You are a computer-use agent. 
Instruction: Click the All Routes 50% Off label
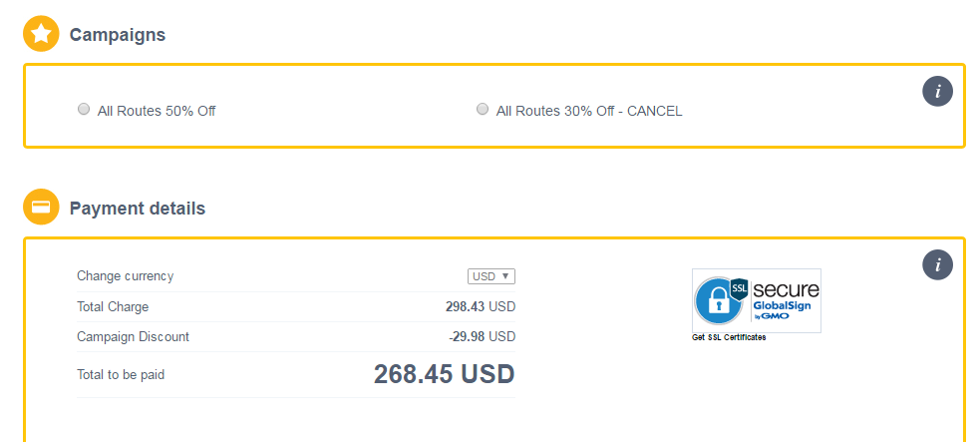pos(157,111)
